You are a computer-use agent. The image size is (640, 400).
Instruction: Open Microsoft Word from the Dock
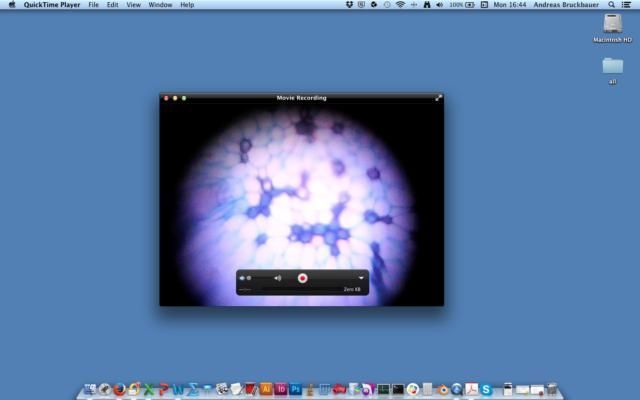pyautogui.click(x=178, y=389)
